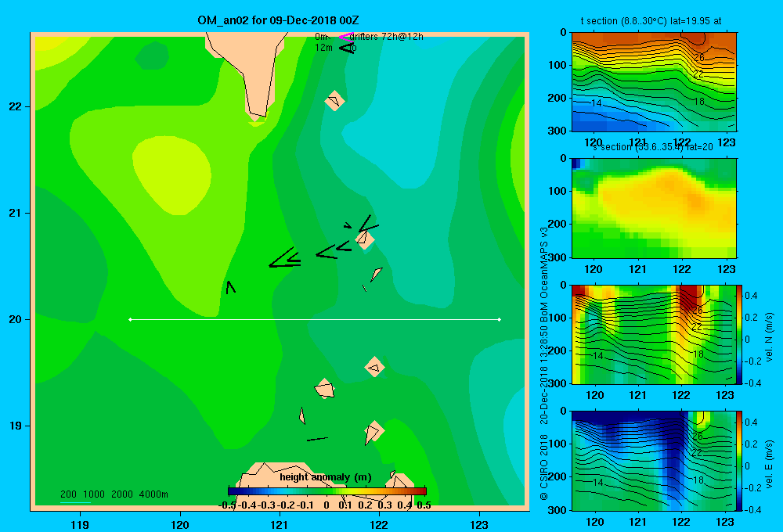Click the southern tip of Taiwan landmass
This screenshot has width=783, height=532.
coord(257,115)
